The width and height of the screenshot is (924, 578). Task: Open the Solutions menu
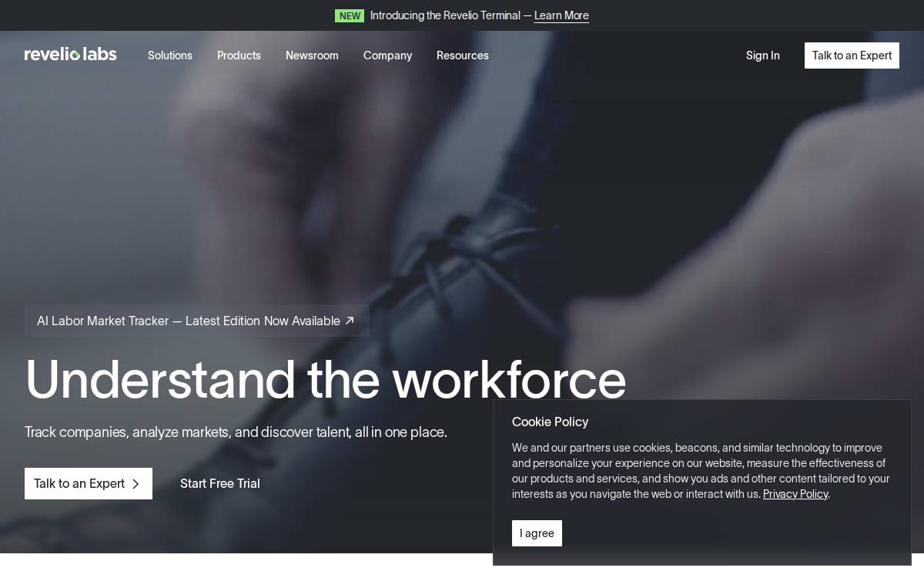(170, 55)
